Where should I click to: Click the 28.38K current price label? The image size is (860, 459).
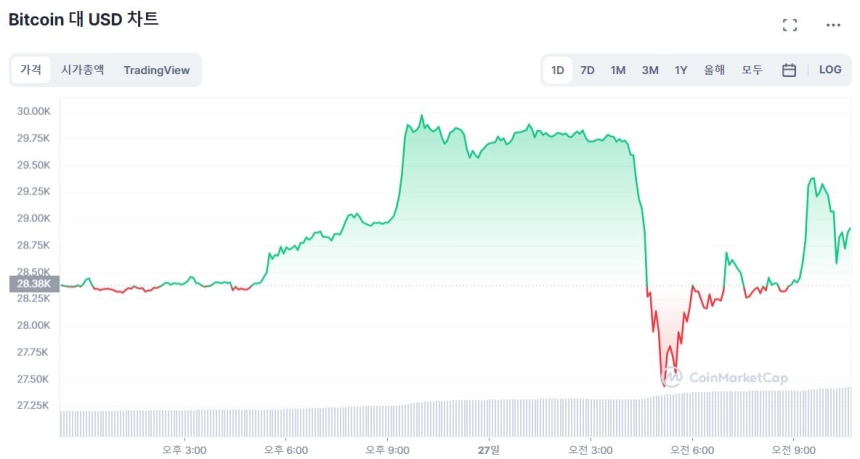34,284
